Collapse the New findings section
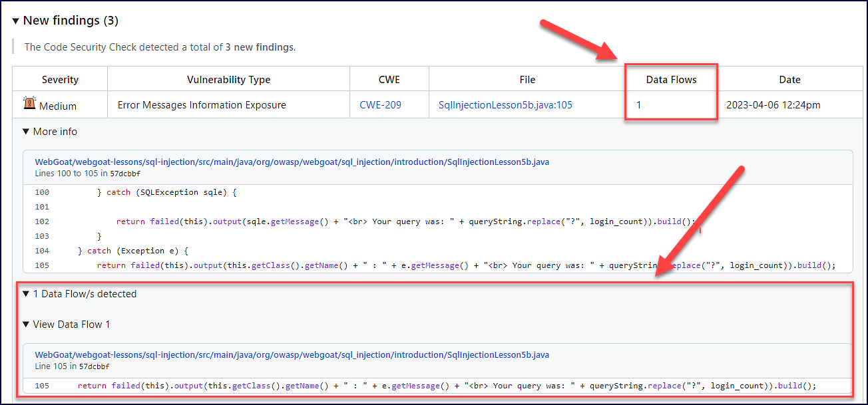Screen dimensions: 868x405 pyautogui.click(x=16, y=21)
